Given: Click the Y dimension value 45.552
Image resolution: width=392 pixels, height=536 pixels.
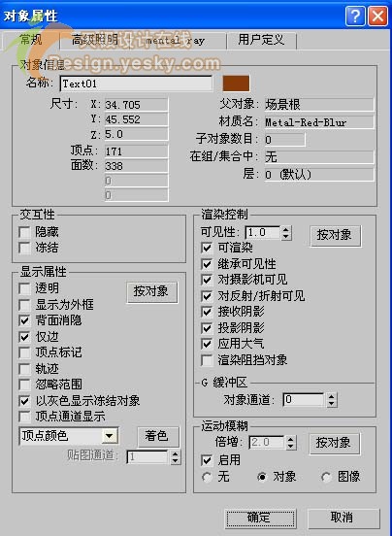Looking at the screenshot, I should (137, 119).
